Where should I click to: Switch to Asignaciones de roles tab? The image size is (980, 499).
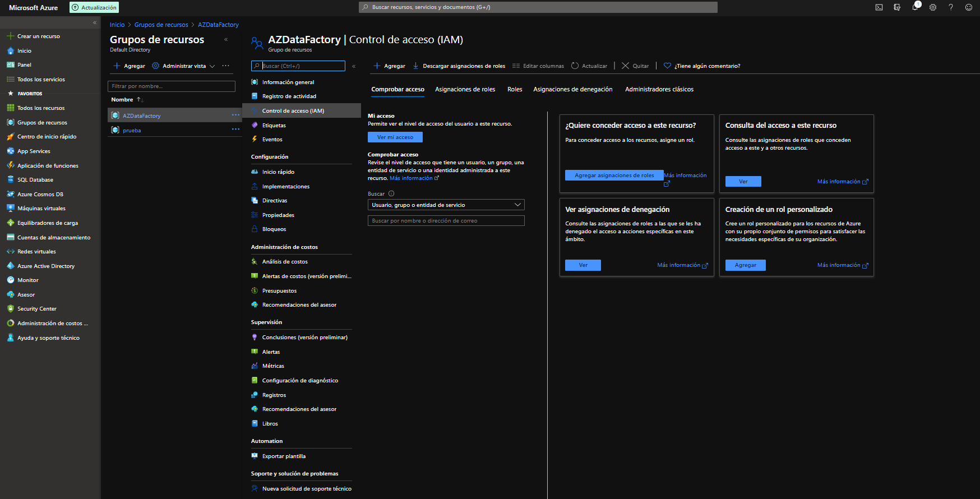tap(465, 89)
